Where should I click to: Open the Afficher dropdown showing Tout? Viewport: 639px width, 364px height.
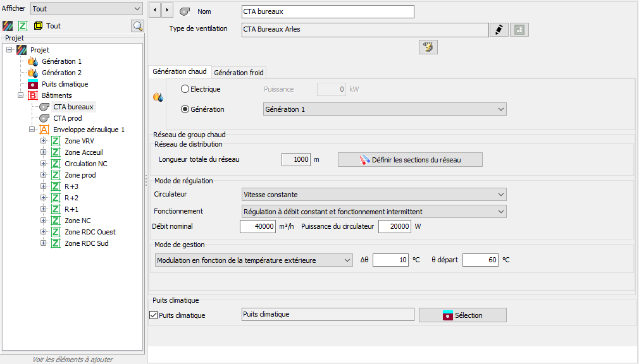point(87,9)
